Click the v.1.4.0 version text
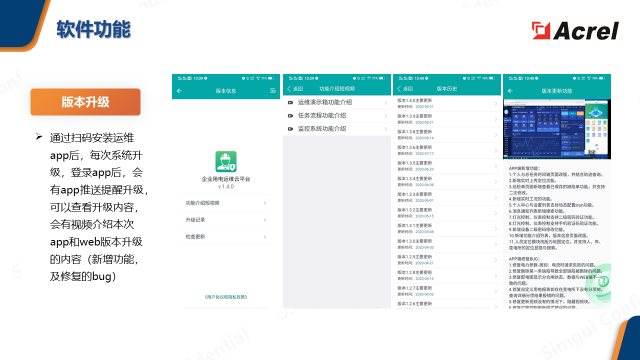The height and width of the screenshot is (360, 640). coord(226,187)
